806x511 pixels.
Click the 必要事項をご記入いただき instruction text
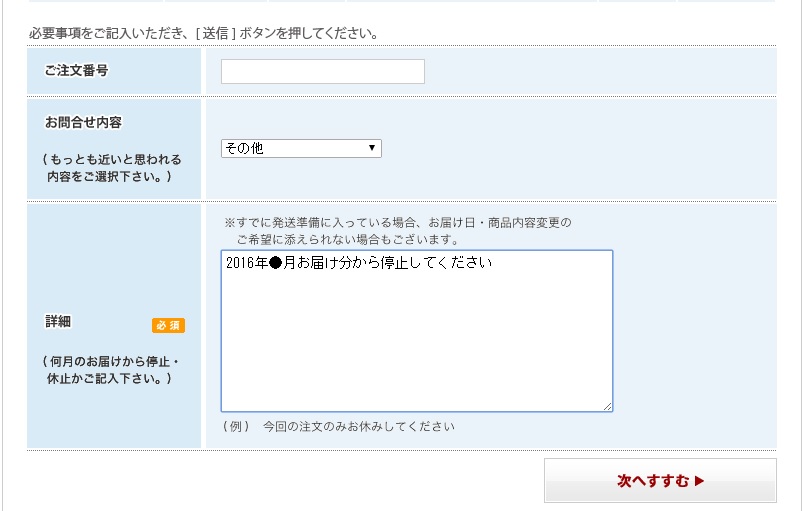[204, 33]
